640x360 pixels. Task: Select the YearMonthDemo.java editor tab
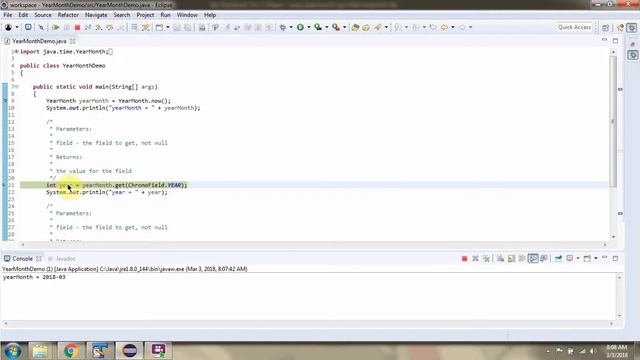(39, 41)
